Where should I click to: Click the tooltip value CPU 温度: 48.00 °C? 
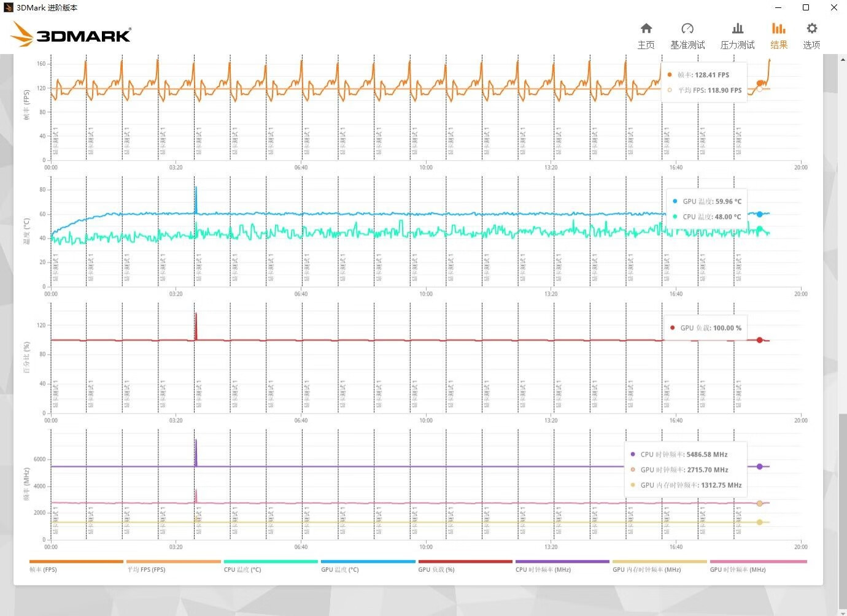[712, 217]
